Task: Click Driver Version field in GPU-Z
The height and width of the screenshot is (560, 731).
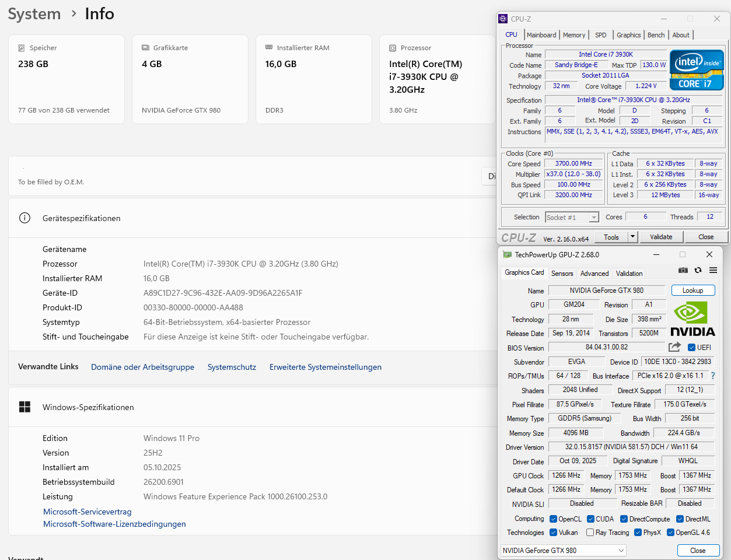Action: [x=632, y=447]
